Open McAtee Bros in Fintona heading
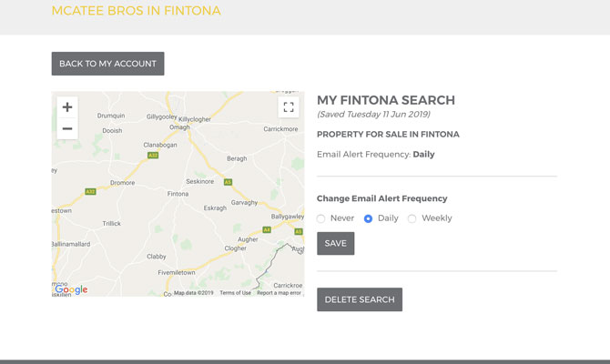 [136, 11]
